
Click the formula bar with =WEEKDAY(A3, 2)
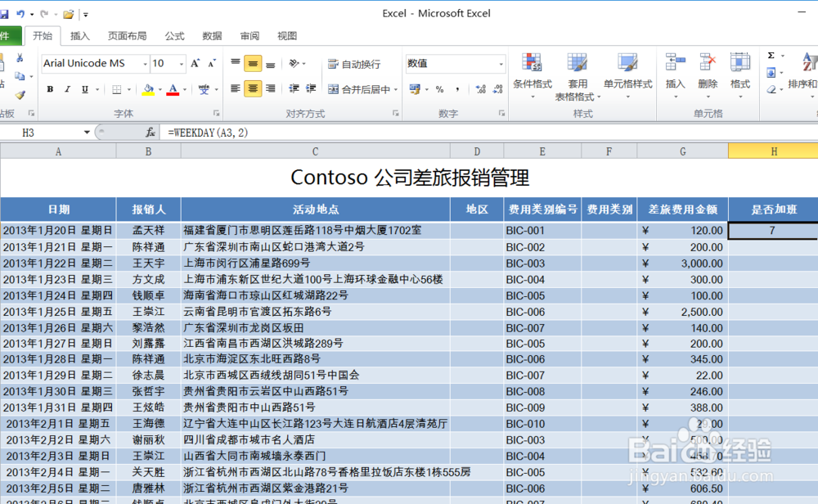pos(488,133)
